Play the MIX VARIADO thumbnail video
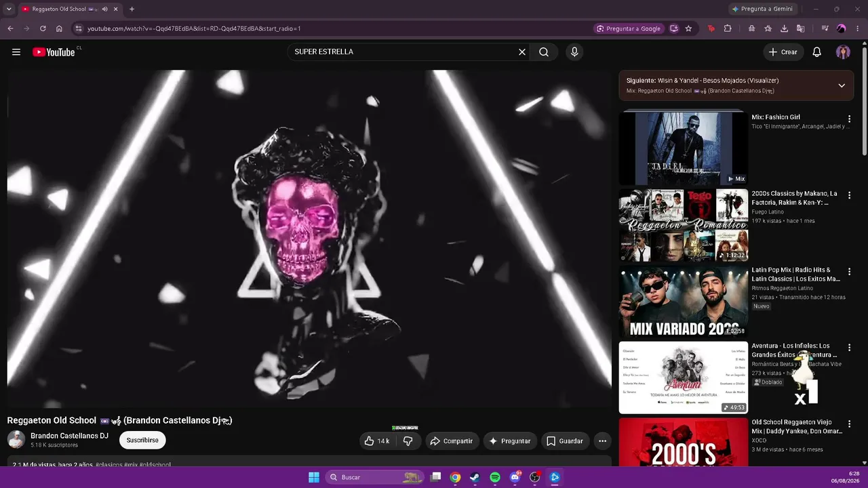868x488 pixels. coord(683,301)
